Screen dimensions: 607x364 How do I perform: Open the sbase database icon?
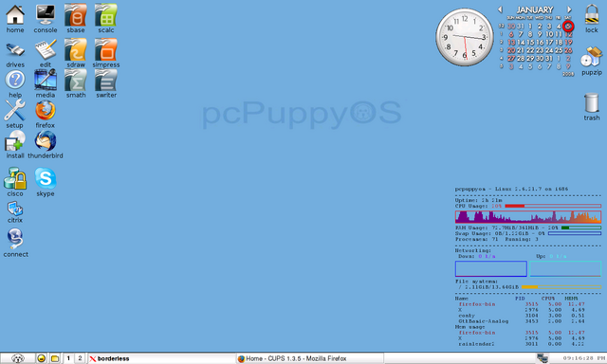76,15
